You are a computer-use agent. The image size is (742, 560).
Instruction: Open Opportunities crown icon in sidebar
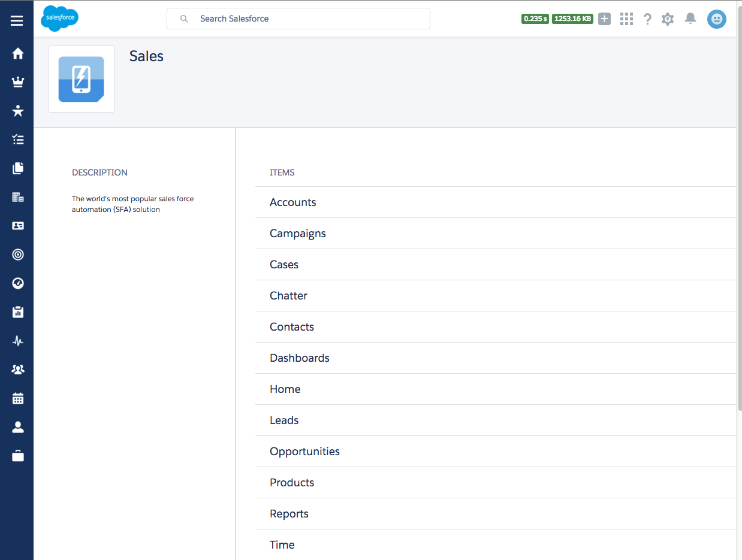18,82
